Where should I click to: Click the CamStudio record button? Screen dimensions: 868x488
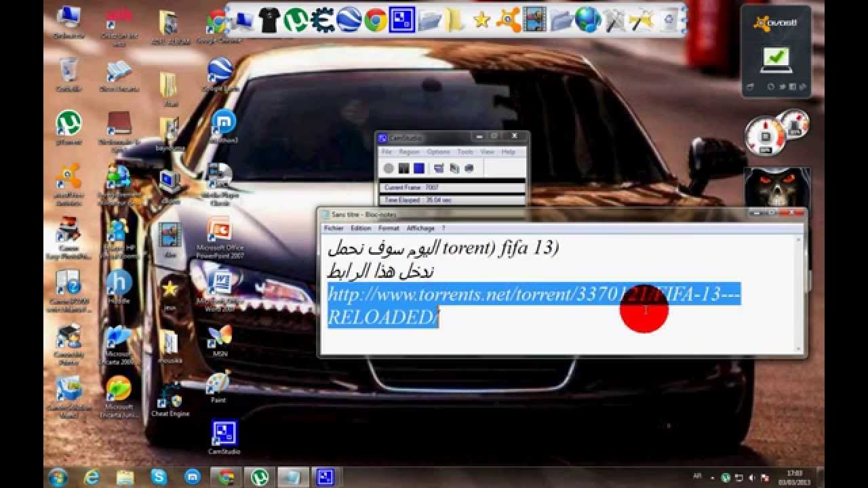tap(388, 168)
